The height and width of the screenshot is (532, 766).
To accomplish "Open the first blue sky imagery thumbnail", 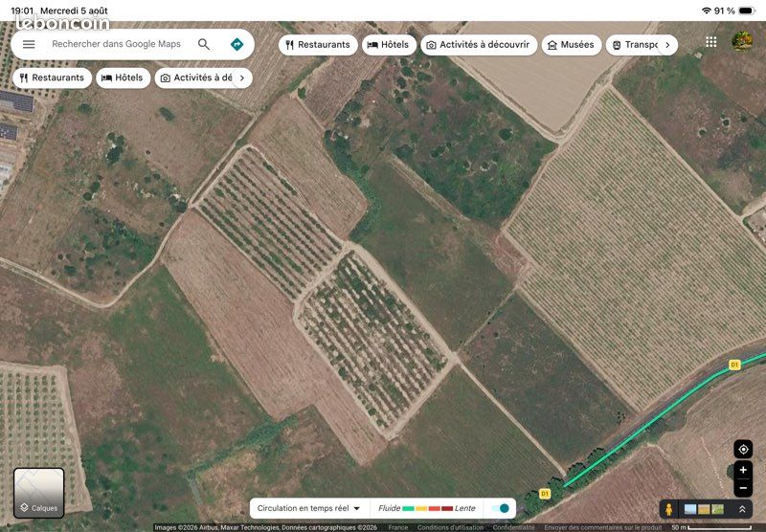I will point(690,510).
